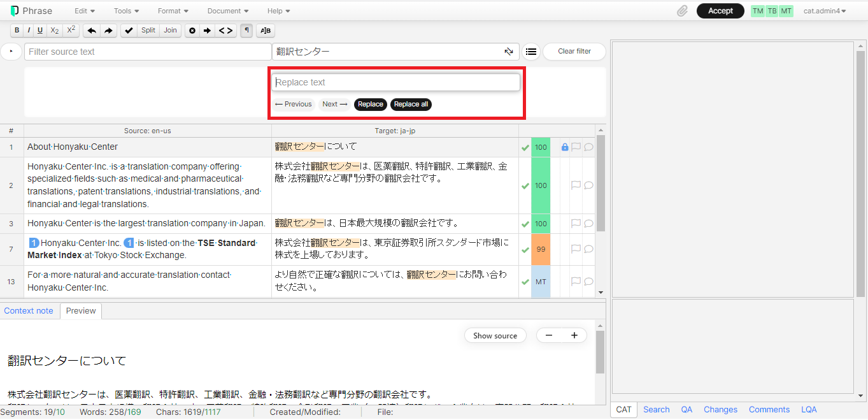The image size is (868, 420).
Task: Click the plus zoom button in Preview
Action: pyautogui.click(x=574, y=336)
